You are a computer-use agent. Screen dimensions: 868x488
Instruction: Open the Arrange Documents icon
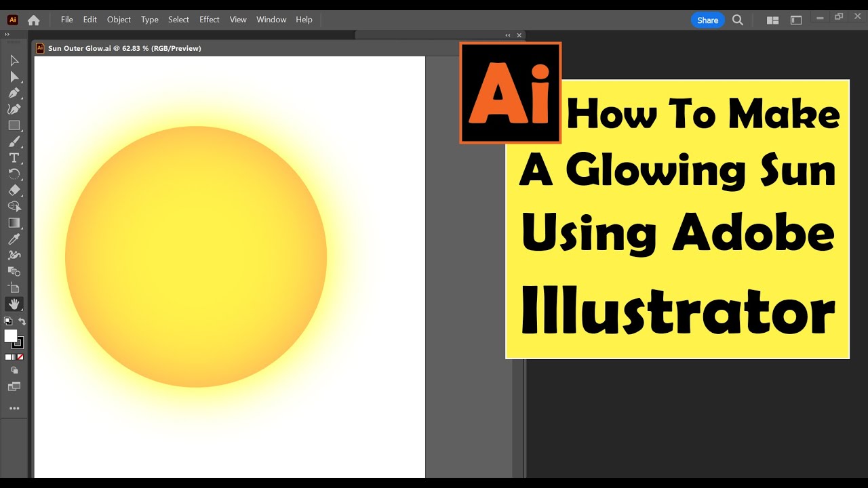(772, 20)
